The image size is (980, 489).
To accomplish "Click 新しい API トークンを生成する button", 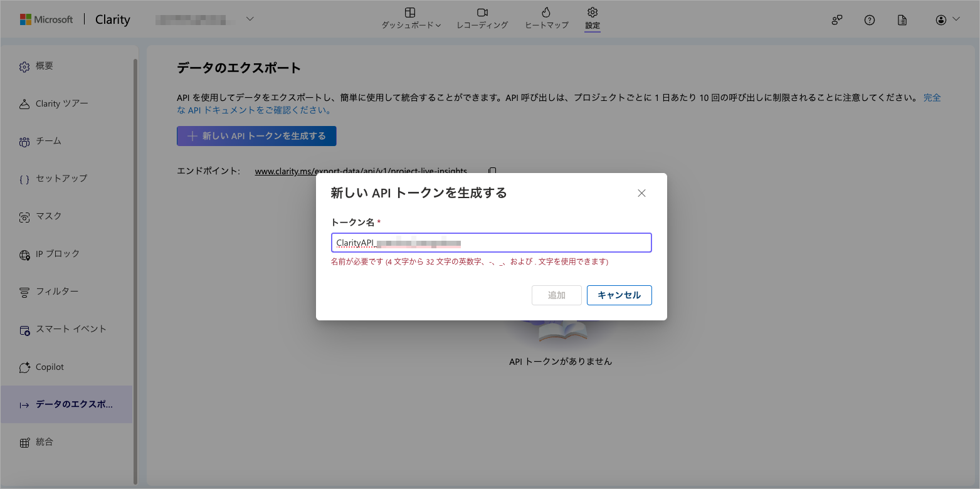I will (256, 136).
